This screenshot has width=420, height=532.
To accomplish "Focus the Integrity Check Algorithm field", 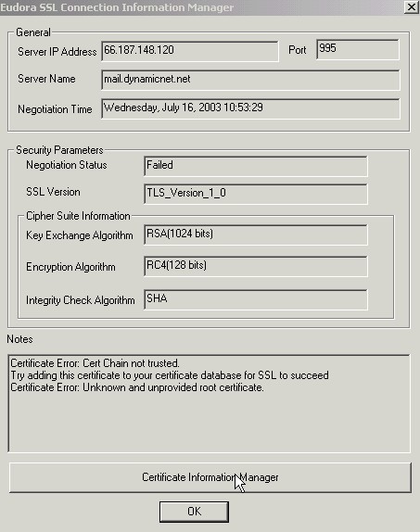I will click(256, 299).
